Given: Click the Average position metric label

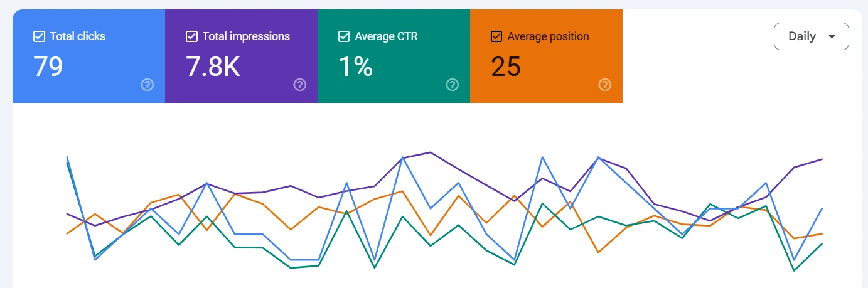Looking at the screenshot, I should click(x=548, y=36).
